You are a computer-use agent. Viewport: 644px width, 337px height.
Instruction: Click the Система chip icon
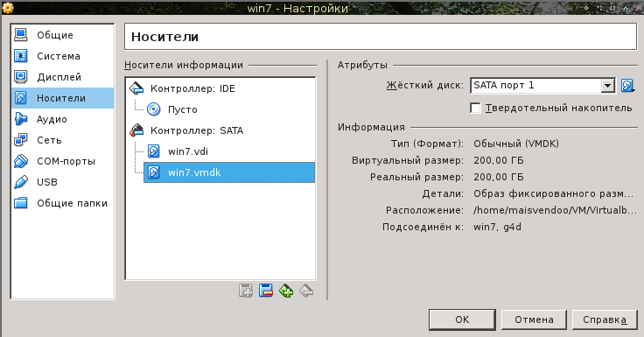pyautogui.click(x=20, y=56)
